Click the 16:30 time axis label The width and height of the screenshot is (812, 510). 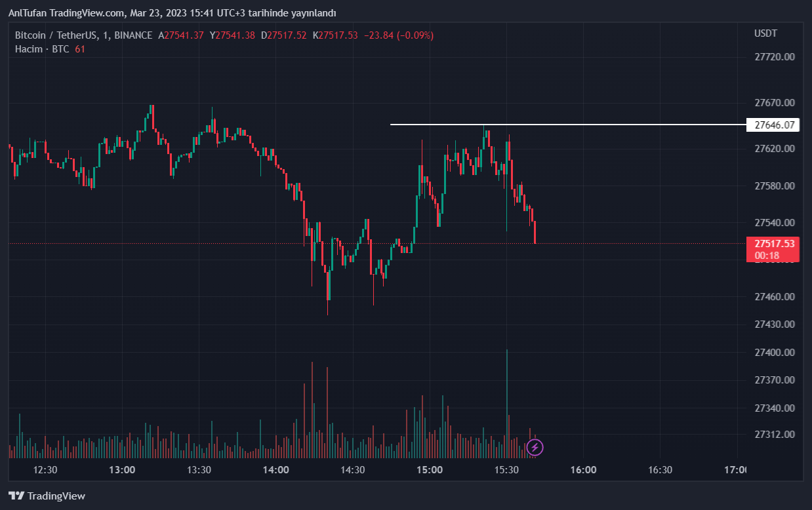pos(660,470)
